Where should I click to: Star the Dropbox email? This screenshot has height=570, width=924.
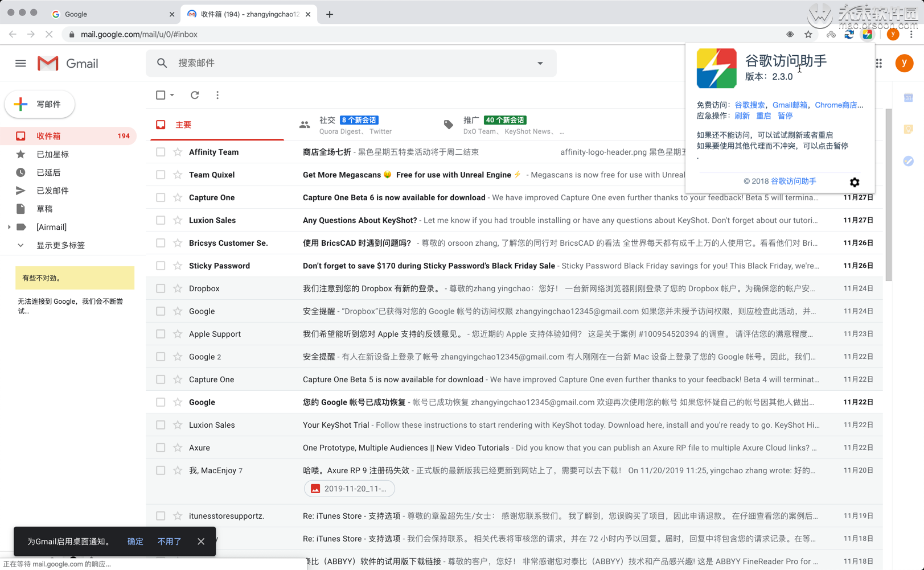[178, 288]
